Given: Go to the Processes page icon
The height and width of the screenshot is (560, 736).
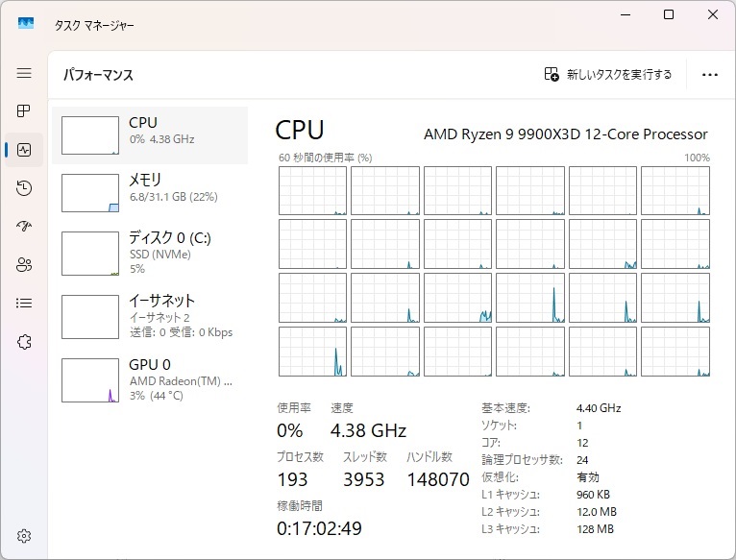Looking at the screenshot, I should 24,111.
